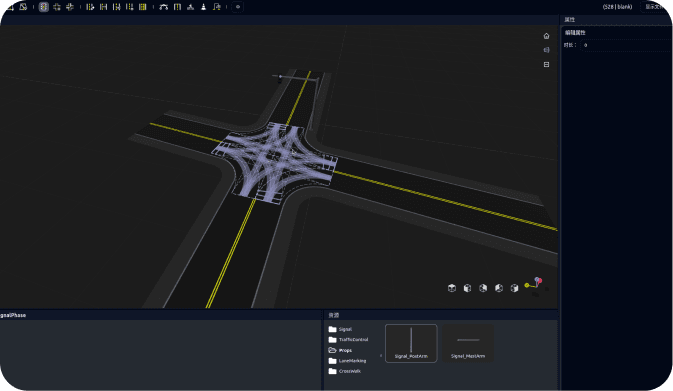Click the square icon with diagonal line in toolbar
Image resolution: width=673 pixels, height=391 pixels.
point(23,7)
